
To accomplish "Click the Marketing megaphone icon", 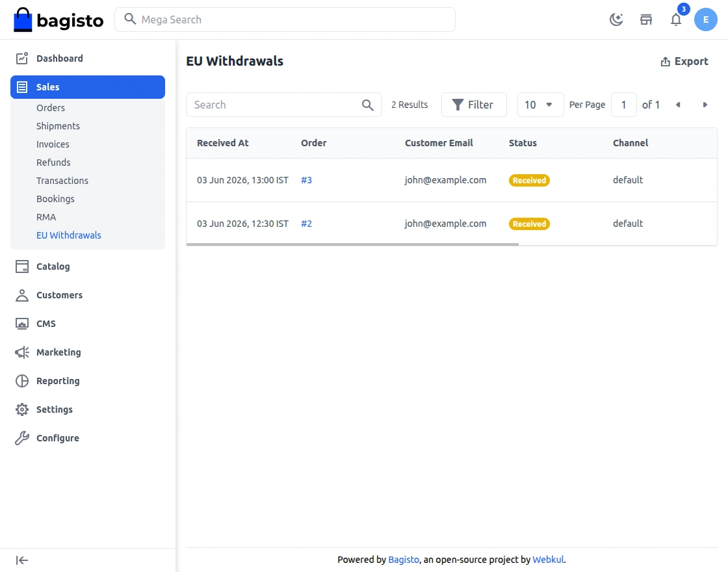I will click(22, 352).
